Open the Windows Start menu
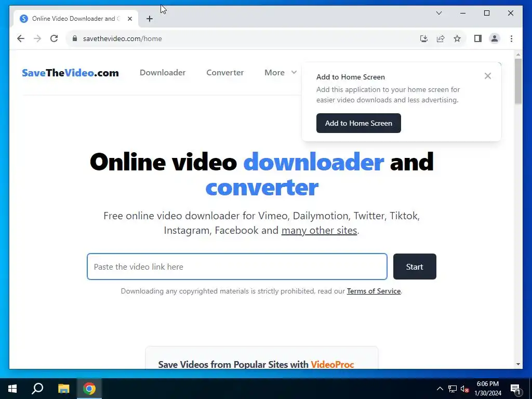 [12, 389]
